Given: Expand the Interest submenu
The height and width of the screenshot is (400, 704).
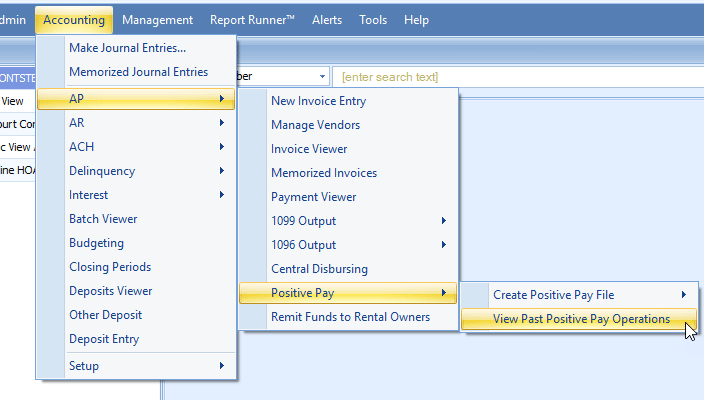Looking at the screenshot, I should pos(136,195).
